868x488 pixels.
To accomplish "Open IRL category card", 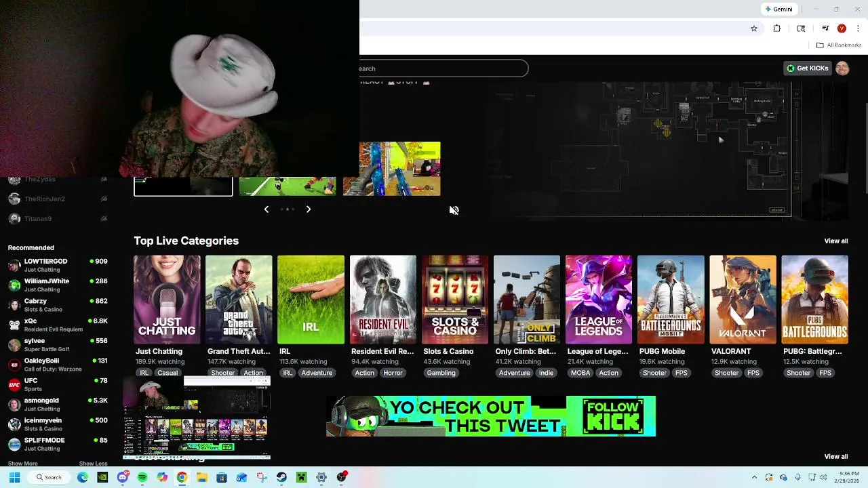I will pos(311,300).
